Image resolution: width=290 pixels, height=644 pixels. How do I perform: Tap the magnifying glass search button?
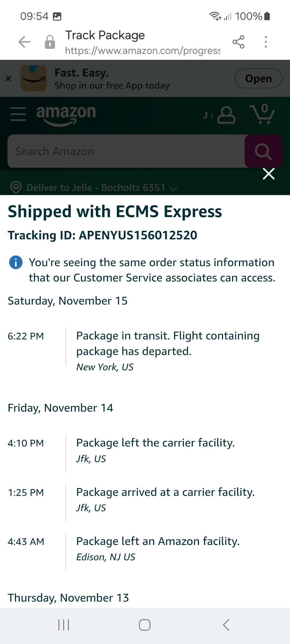click(x=263, y=151)
